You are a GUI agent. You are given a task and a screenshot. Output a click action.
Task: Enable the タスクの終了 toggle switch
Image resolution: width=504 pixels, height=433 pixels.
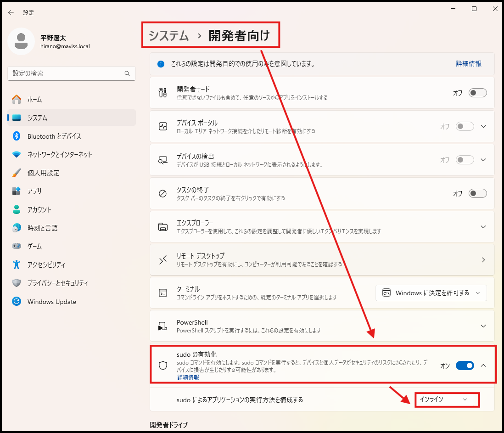[x=477, y=193]
